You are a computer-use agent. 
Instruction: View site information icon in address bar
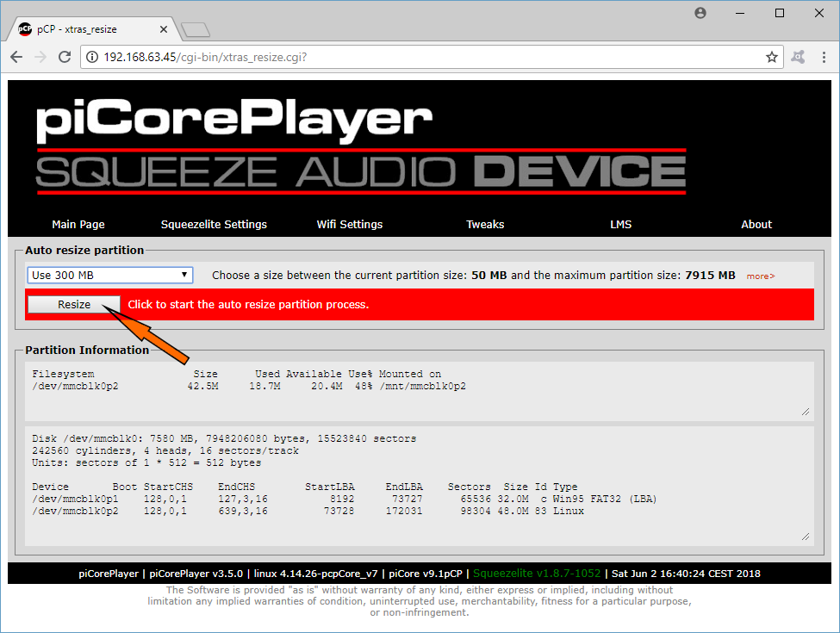[92, 57]
